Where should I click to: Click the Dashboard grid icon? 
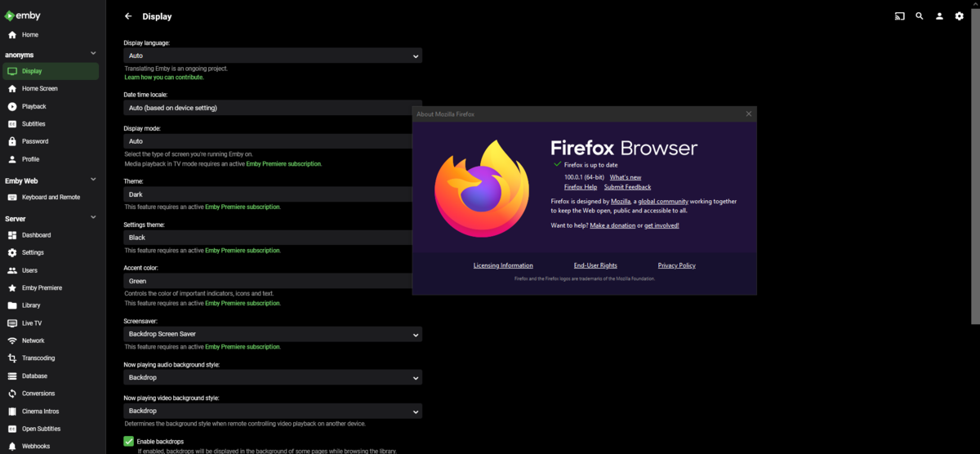click(12, 235)
